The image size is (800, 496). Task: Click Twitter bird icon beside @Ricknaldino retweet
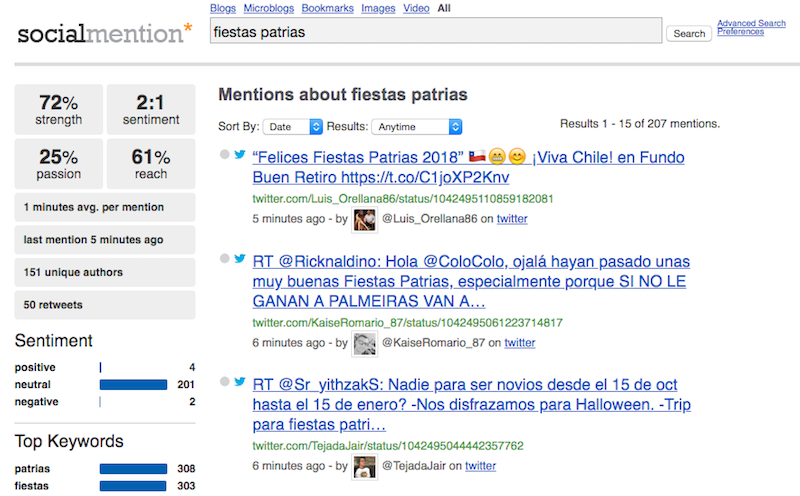240,258
